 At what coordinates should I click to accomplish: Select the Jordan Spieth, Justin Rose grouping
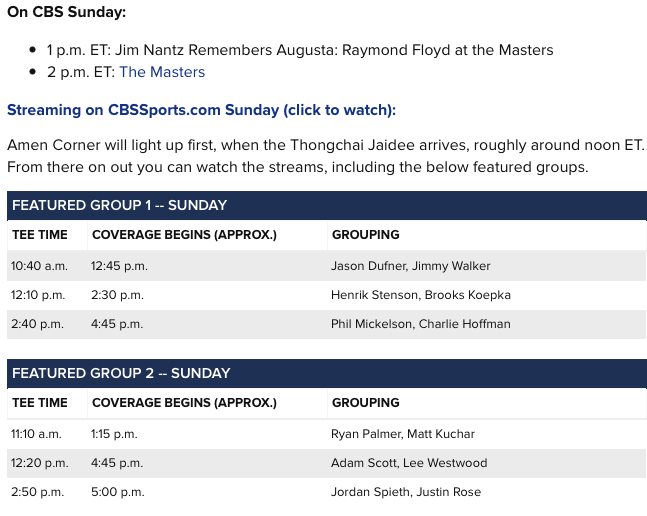[x=406, y=492]
